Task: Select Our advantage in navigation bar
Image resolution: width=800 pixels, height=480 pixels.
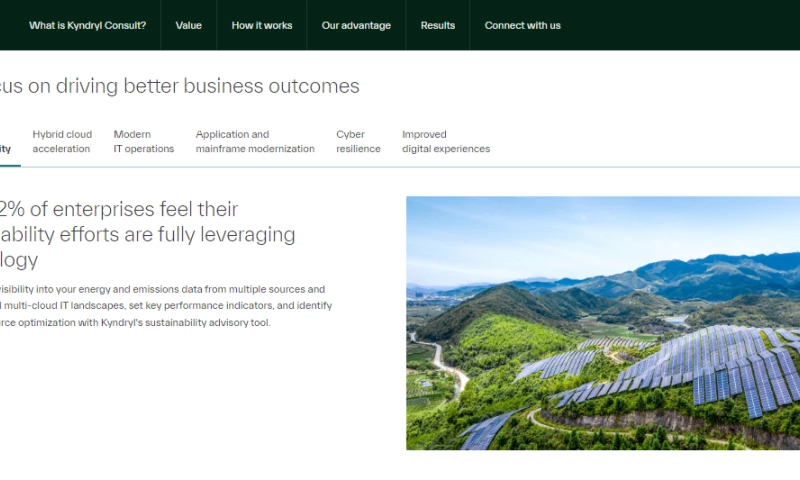Action: (356, 26)
